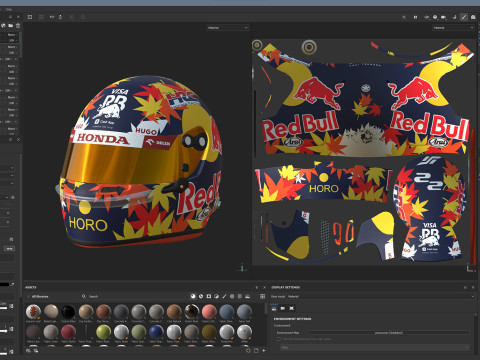This screenshot has height=360, width=480.
Task: Filter assets by textures grid icon
Action: pos(240,296)
